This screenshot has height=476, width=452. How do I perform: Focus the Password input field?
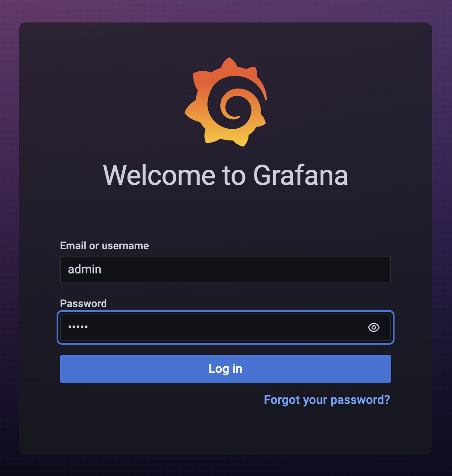pyautogui.click(x=226, y=327)
